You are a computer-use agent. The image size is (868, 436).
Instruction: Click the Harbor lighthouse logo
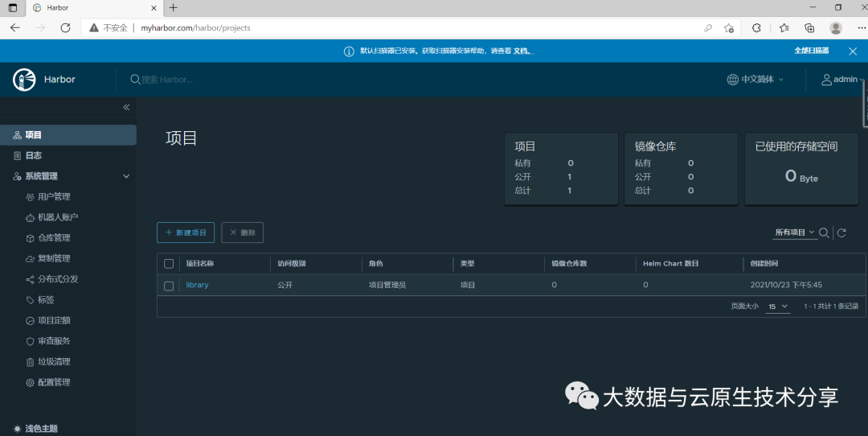pos(24,80)
